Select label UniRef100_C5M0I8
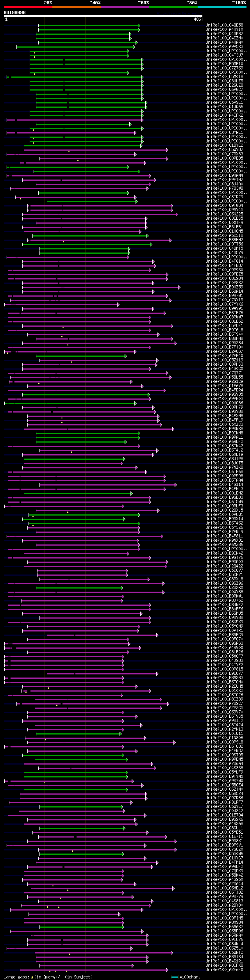This screenshot has height=980, width=250. [x=224, y=77]
